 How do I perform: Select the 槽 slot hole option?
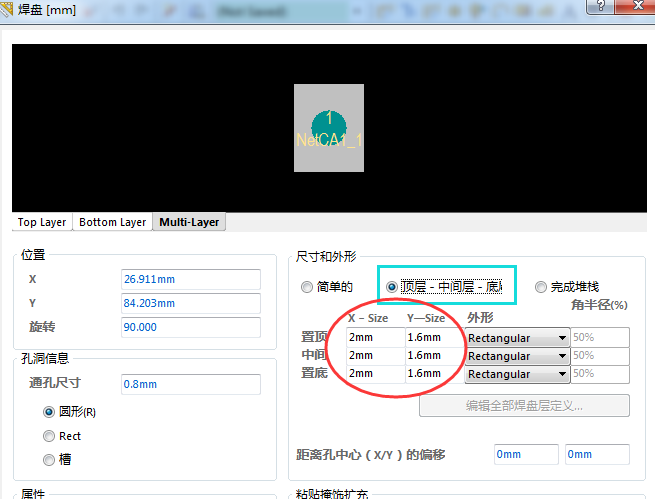[x=49, y=460]
